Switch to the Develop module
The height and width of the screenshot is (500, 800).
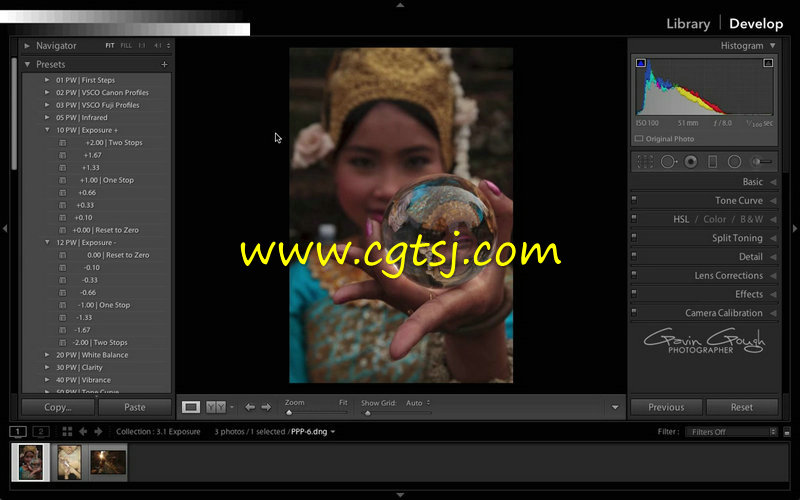(x=756, y=24)
